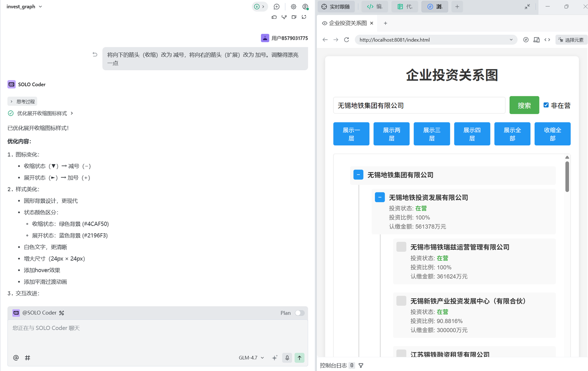
Task: Send message with green arrow button
Action: 299,358
